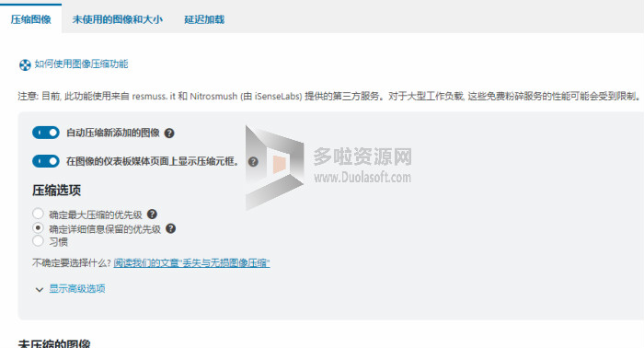
Task: Click the notice text mentioning resmuss.it and Nitrosmush
Action: (x=329, y=96)
